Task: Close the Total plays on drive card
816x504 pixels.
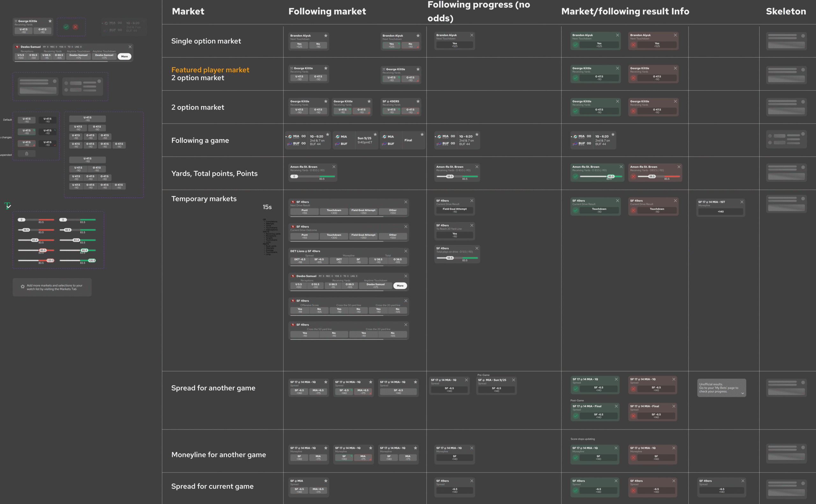Action: pos(477,248)
